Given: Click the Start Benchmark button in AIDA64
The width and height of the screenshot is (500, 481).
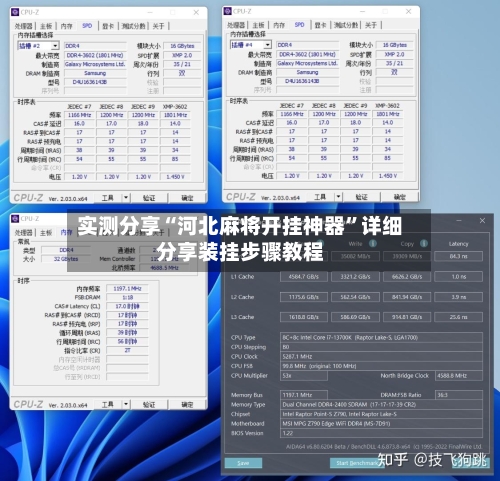Looking at the screenshot, I should point(357,463).
